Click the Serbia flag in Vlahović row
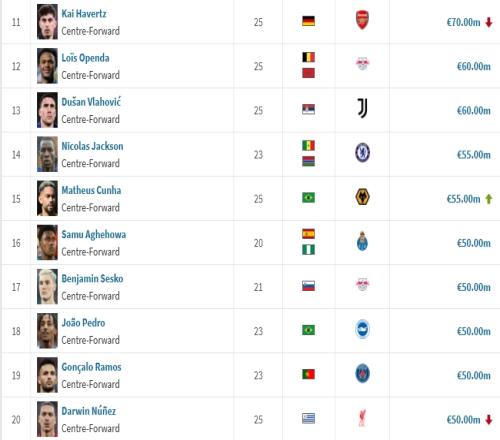The width and height of the screenshot is (500, 440). click(308, 109)
